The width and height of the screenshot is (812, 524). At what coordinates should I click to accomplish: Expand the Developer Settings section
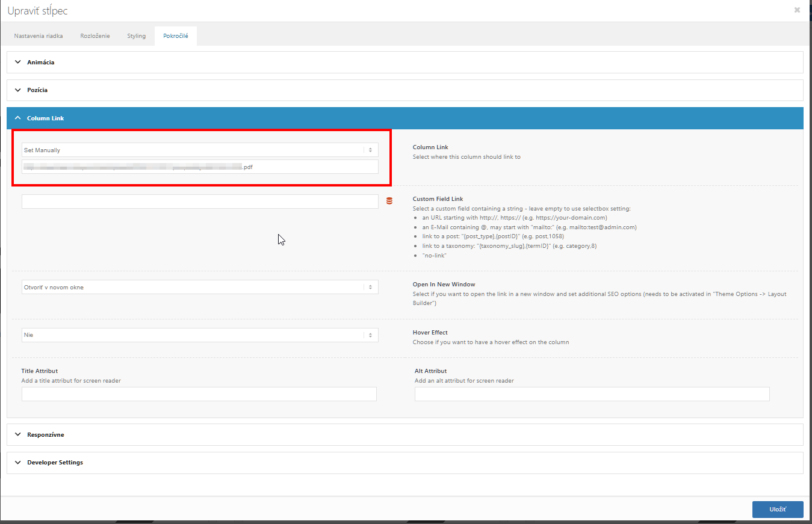[405, 463]
